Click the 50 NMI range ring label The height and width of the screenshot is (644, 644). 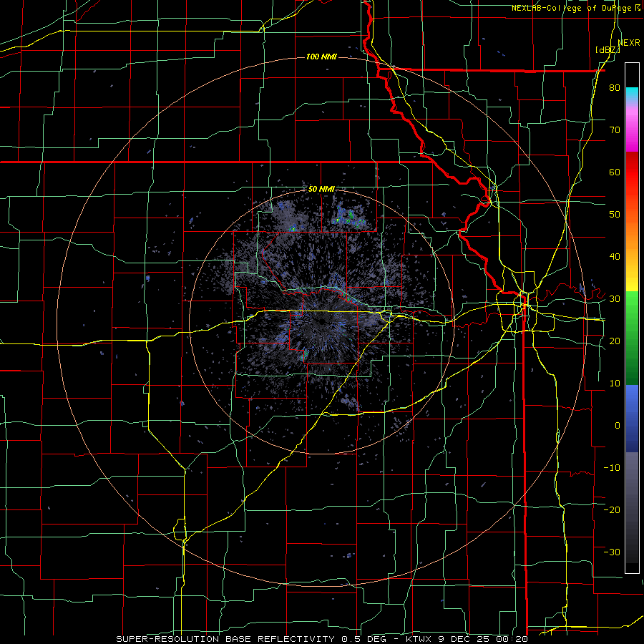click(321, 190)
